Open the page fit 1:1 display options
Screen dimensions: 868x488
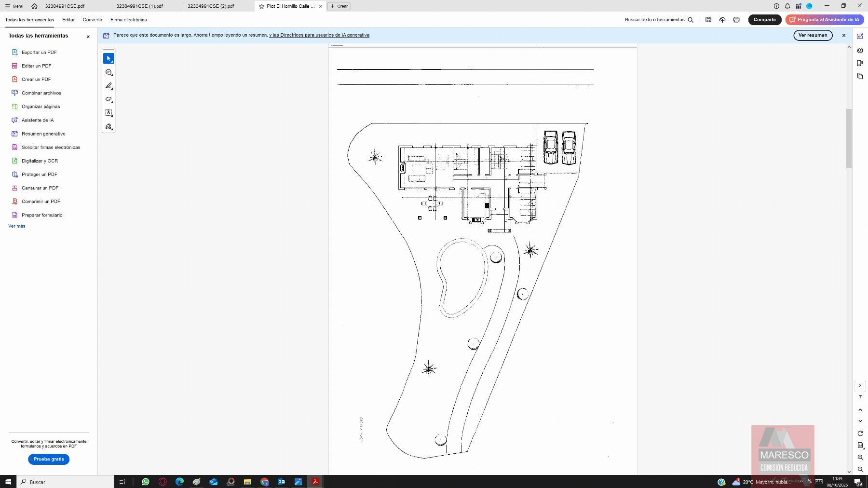pos(860,446)
